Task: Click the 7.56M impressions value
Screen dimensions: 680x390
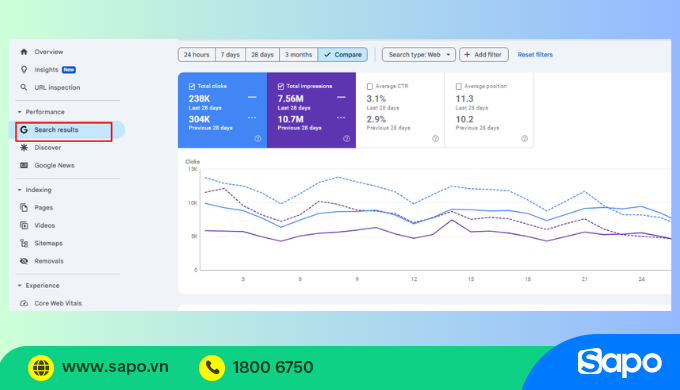Action: pyautogui.click(x=291, y=99)
